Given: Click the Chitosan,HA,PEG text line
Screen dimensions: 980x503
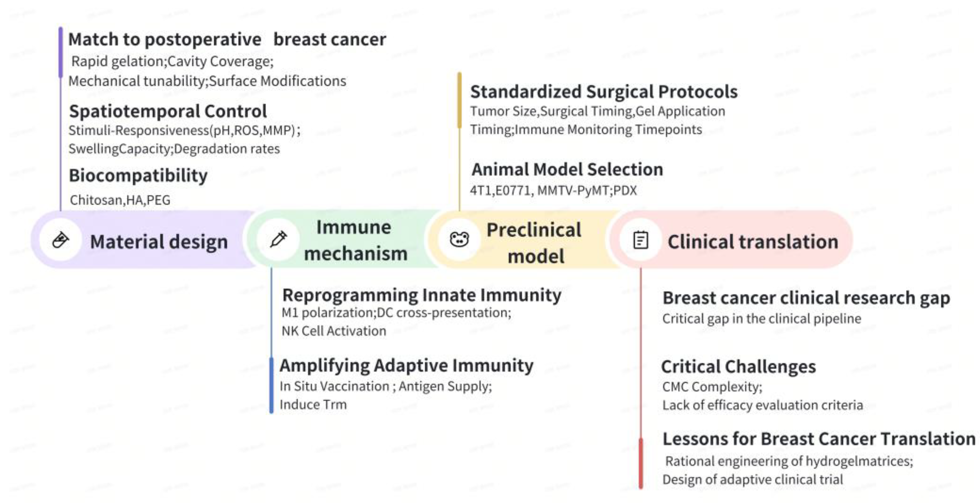Looking at the screenshot, I should coord(120,200).
